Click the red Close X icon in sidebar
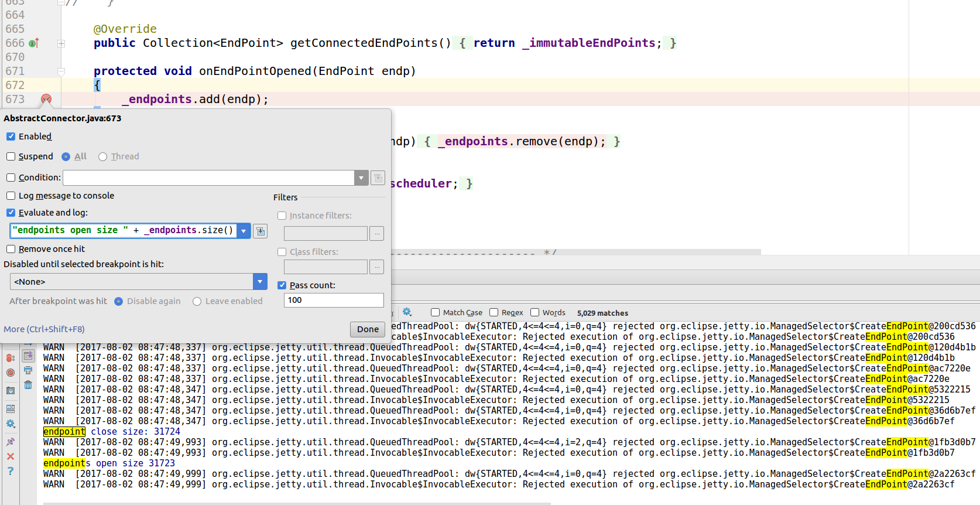Viewport: 980px width, 505px height. click(x=11, y=456)
